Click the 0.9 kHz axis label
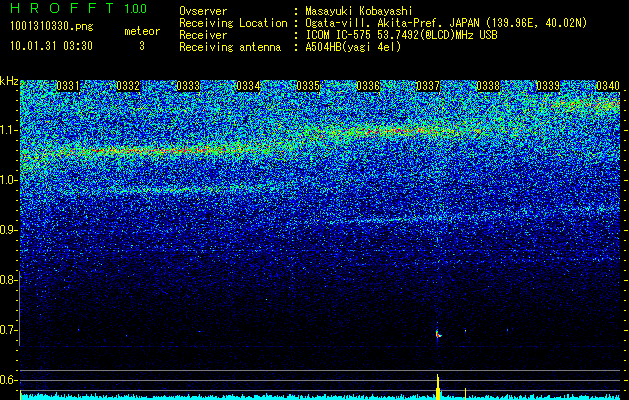The height and width of the screenshot is (400, 629). pyautogui.click(x=8, y=230)
